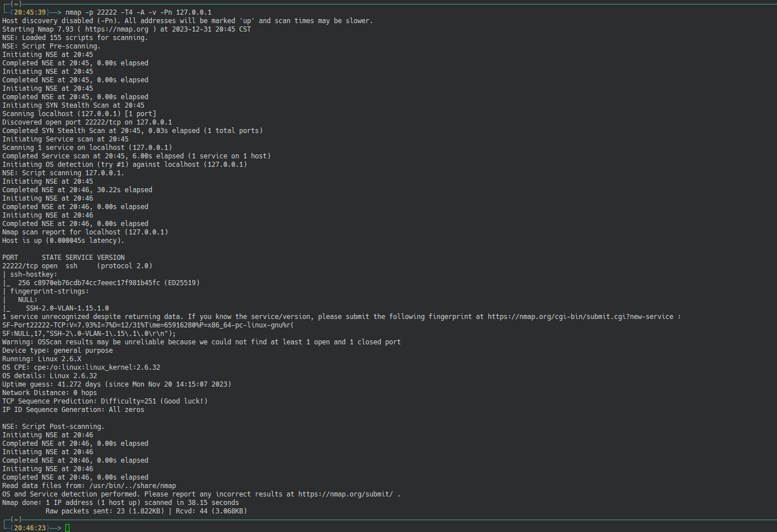Open the https://nmap.org link on the Starting Nmap line
This screenshot has height=532, width=777.
click(x=117, y=29)
